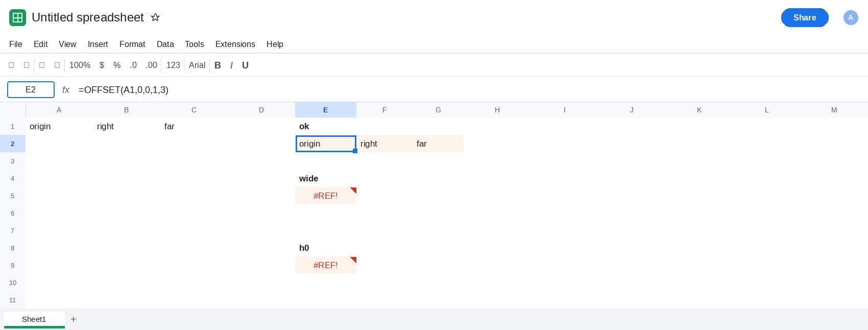Open the Insert menu
Viewport: 868px width, 330px height.
click(98, 44)
